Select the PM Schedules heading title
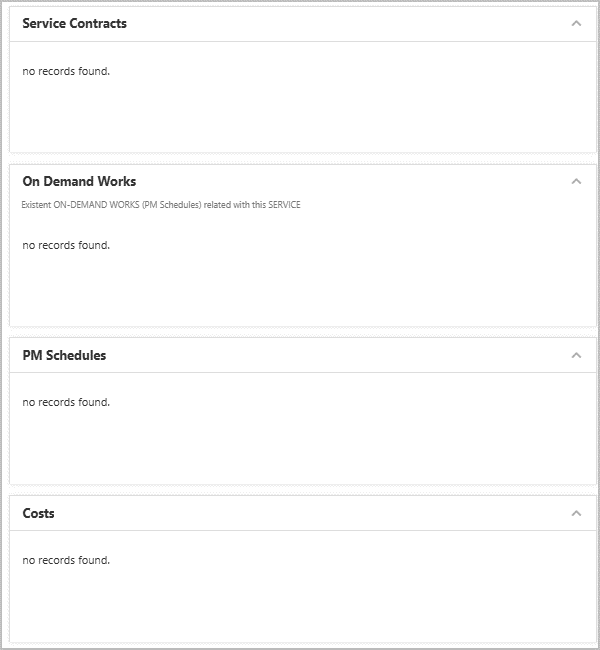This screenshot has height=650, width=600. [x=64, y=356]
